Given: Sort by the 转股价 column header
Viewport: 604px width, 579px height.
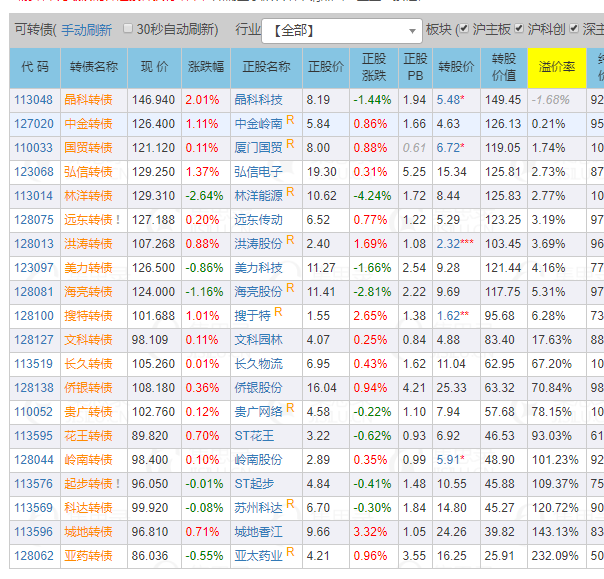Looking at the screenshot, I should point(456,67).
